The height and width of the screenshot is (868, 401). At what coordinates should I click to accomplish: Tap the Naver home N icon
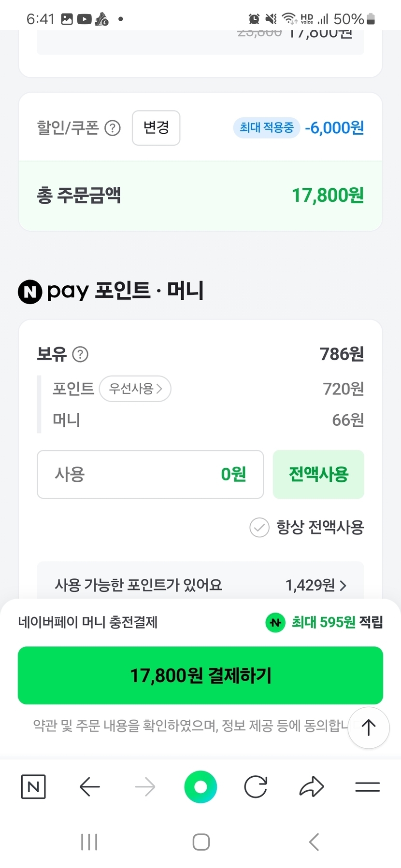tap(33, 787)
